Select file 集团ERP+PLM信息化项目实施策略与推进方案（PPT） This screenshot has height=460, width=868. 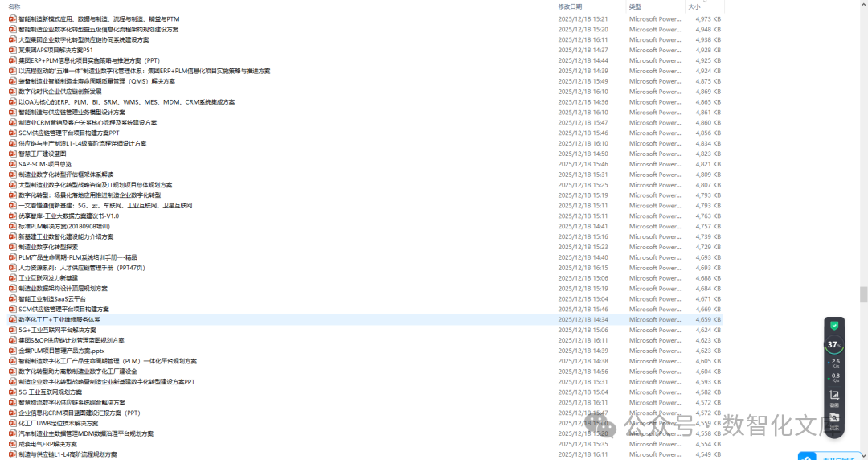click(89, 60)
